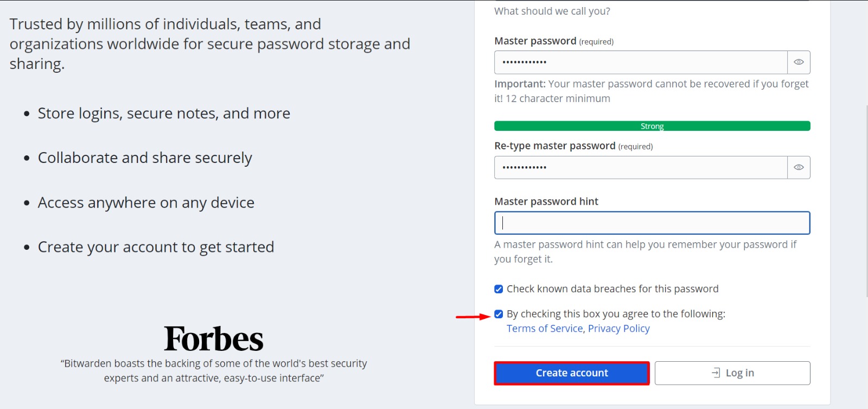Click the hint helper description text
Screen dimensions: 868x409
pos(645,251)
